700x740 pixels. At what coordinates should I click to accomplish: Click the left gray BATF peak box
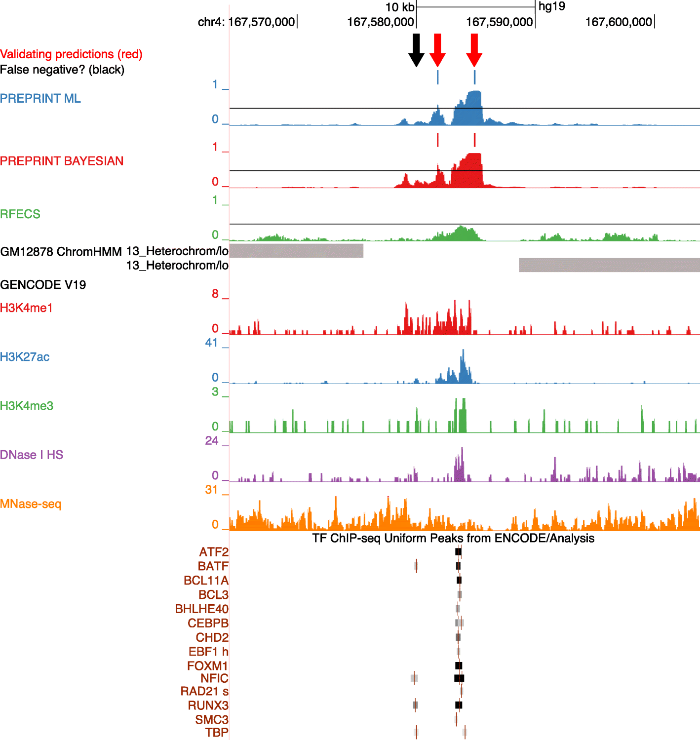click(416, 566)
